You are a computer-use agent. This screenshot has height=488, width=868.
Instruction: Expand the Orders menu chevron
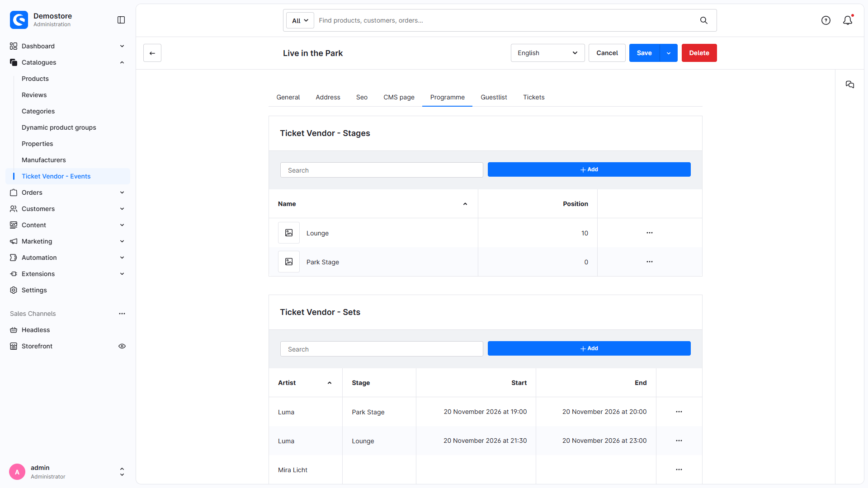[x=122, y=192]
